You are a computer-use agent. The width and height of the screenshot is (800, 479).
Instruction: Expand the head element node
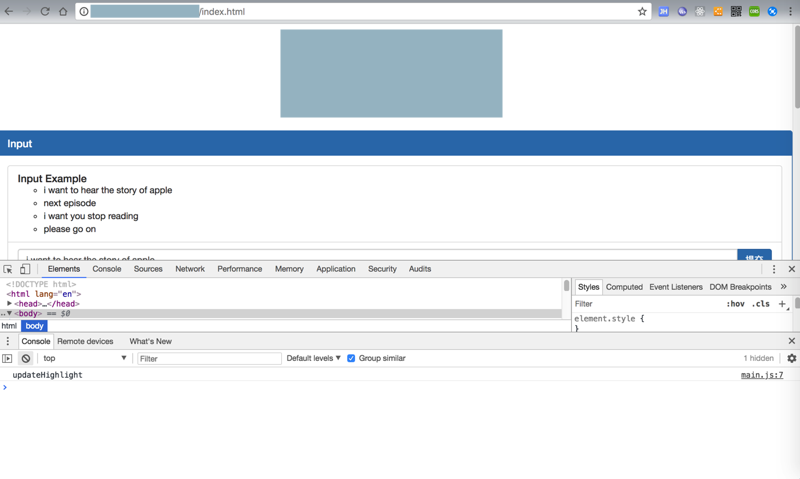click(x=9, y=304)
